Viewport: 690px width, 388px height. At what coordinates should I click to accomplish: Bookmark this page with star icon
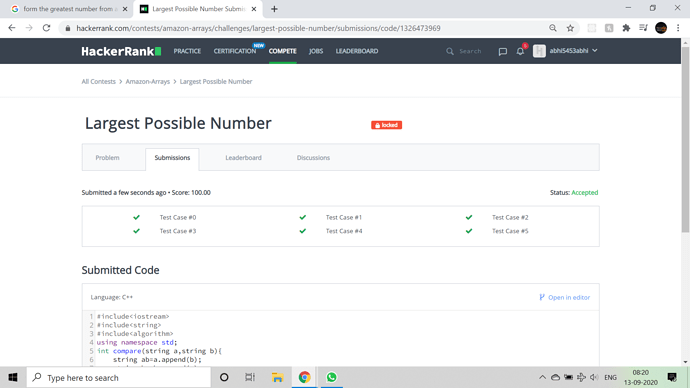pos(570,28)
